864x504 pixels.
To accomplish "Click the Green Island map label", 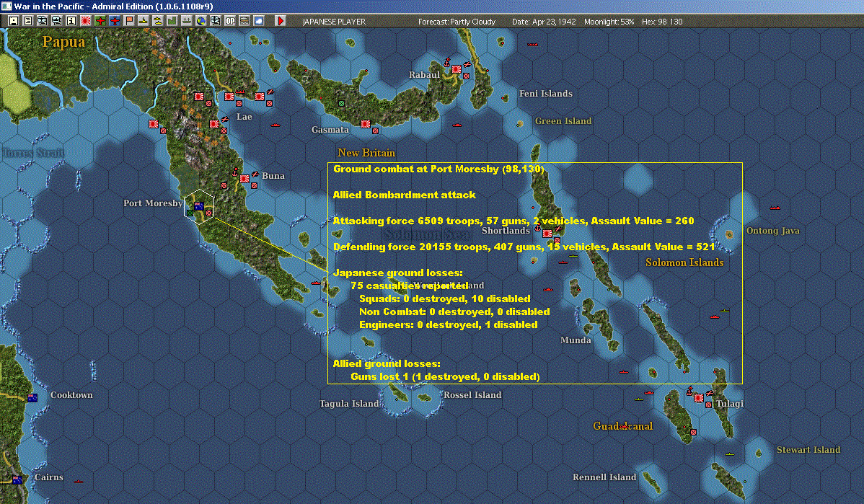I will click(x=563, y=121).
